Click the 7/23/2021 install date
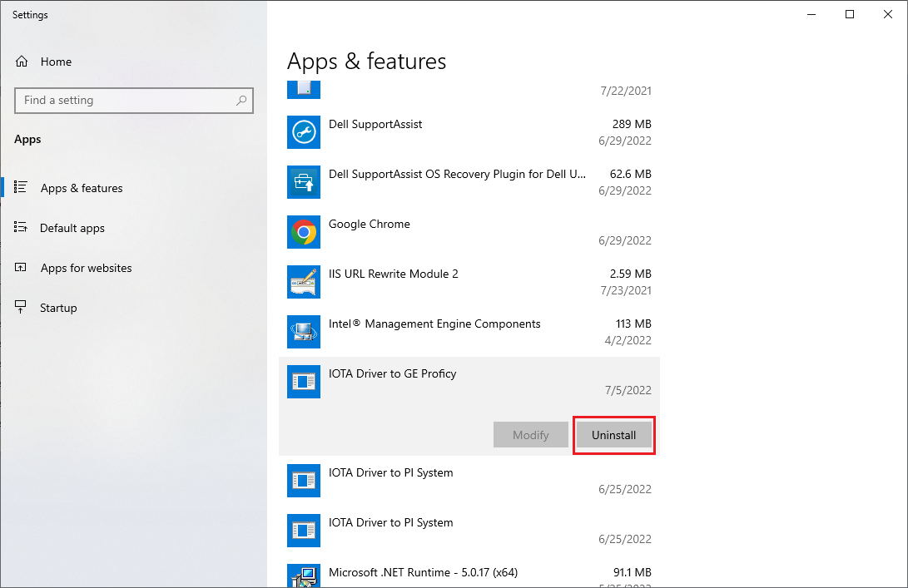The image size is (908, 588). [626, 290]
